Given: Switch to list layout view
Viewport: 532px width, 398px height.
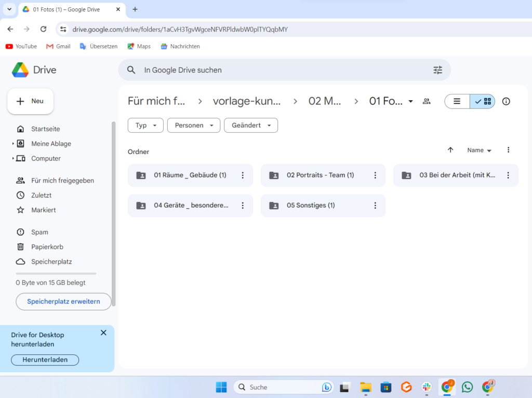Looking at the screenshot, I should pos(457,101).
